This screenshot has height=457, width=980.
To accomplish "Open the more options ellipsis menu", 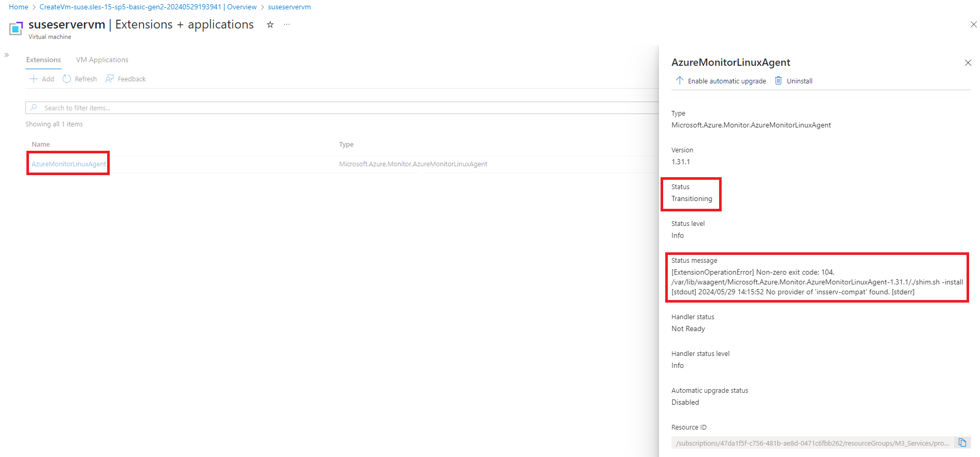I will [287, 25].
